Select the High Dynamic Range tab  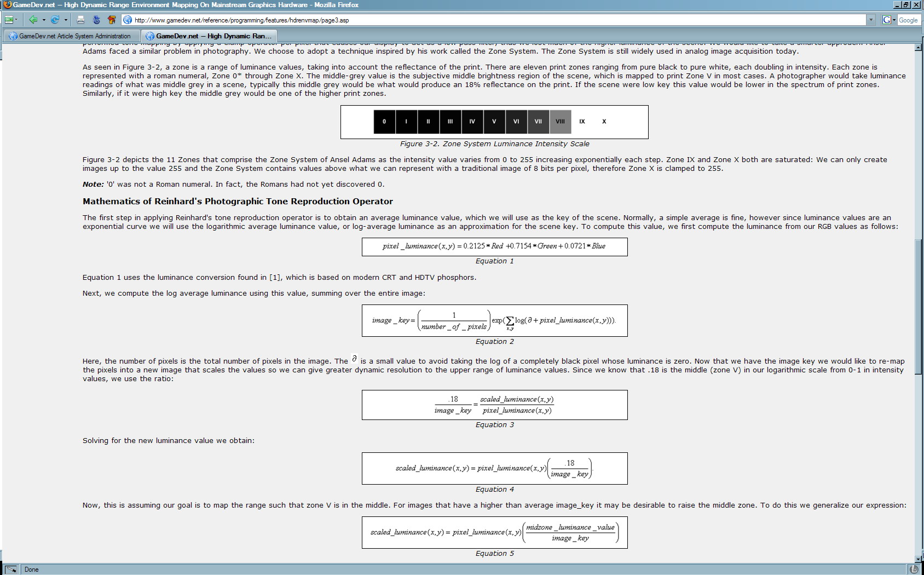pos(210,36)
